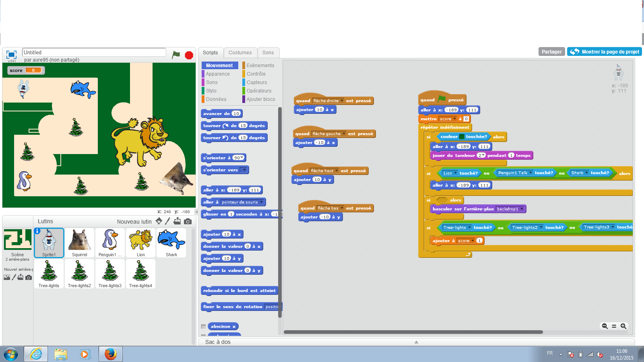This screenshot has height=362, width=644.
Task: Open the "pointeur de souris" dropdown
Action: click(261, 202)
